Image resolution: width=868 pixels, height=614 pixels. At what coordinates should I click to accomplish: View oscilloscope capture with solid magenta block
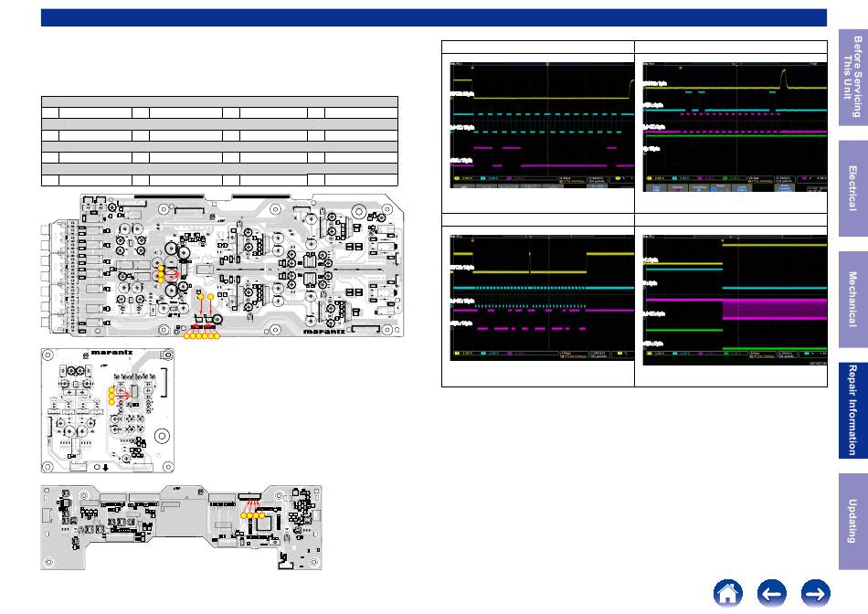tap(735, 300)
